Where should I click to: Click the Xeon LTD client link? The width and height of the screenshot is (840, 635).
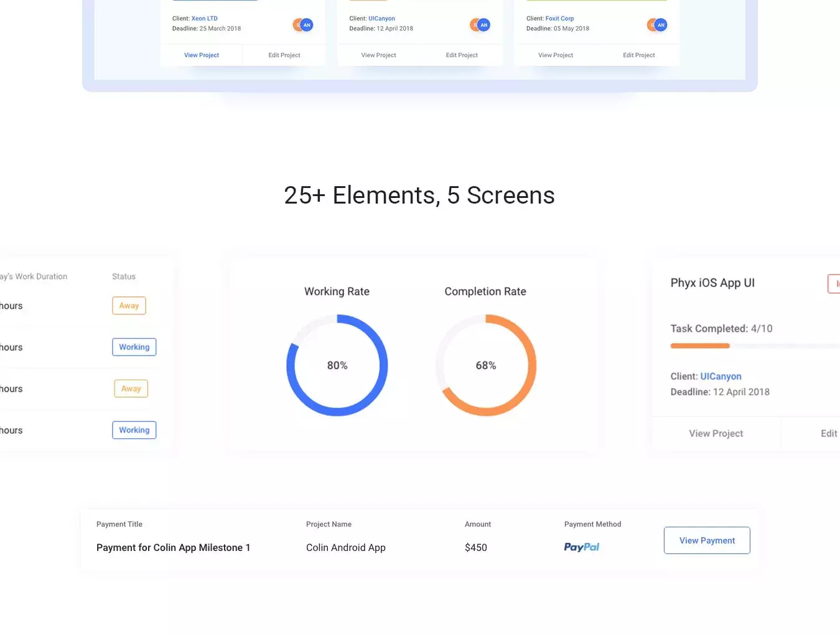coord(205,19)
